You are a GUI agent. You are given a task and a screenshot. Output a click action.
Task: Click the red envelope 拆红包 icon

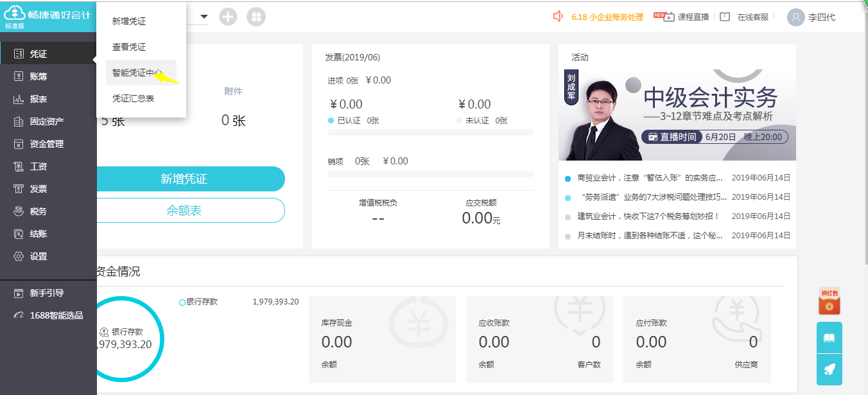829,301
